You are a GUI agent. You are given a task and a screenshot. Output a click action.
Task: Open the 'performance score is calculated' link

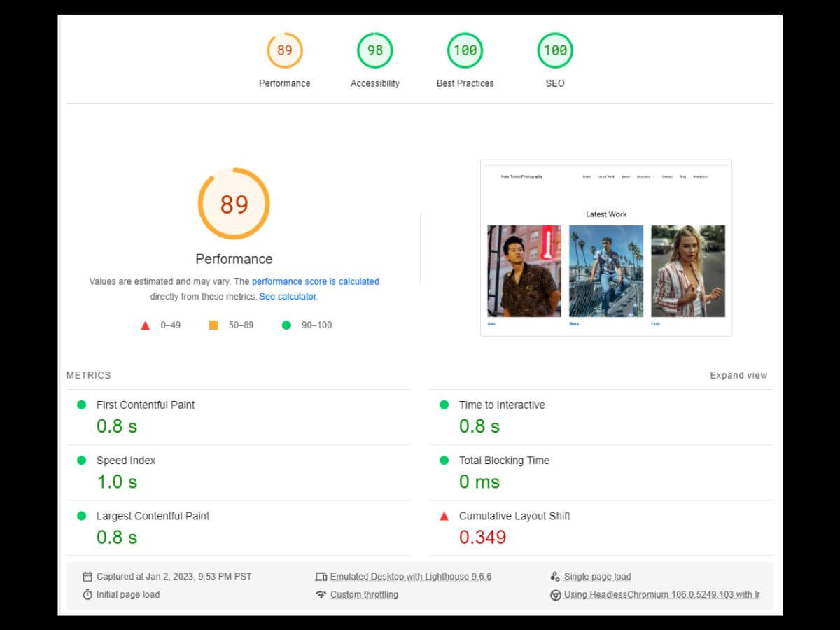coord(315,281)
